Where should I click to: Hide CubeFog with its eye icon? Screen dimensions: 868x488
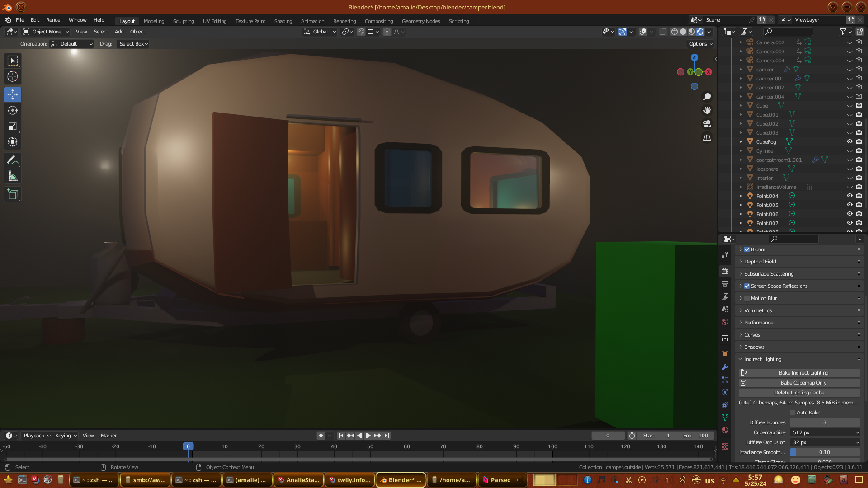849,142
